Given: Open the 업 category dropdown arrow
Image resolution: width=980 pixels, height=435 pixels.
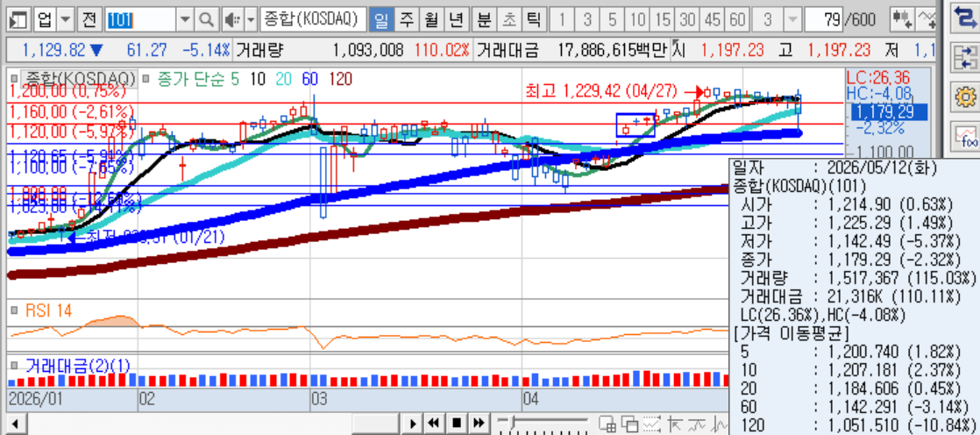Looking at the screenshot, I should point(67,20).
